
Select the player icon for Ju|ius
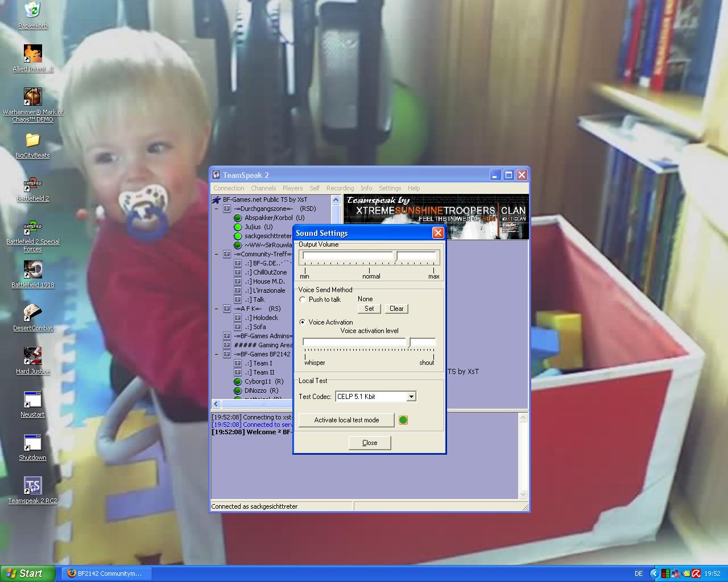238,227
